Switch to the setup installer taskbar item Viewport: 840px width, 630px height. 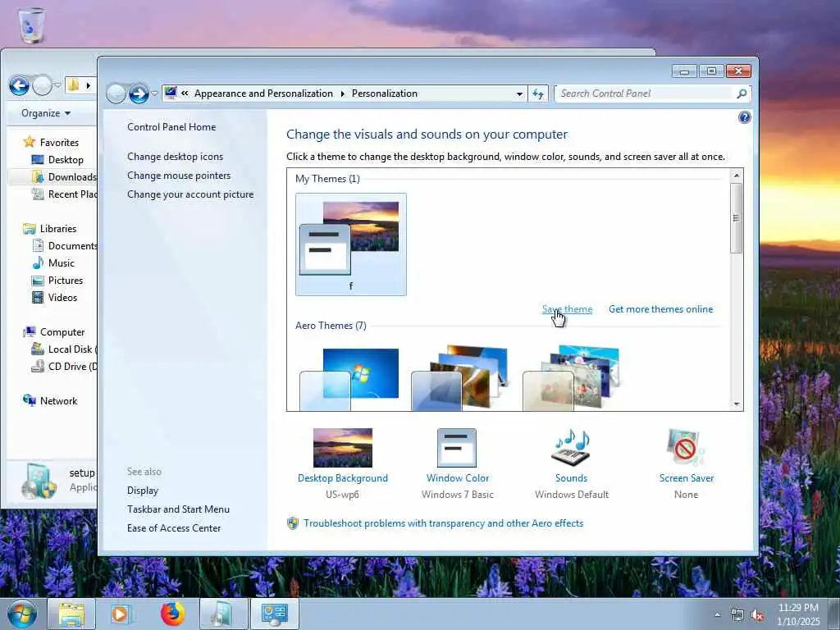click(223, 614)
